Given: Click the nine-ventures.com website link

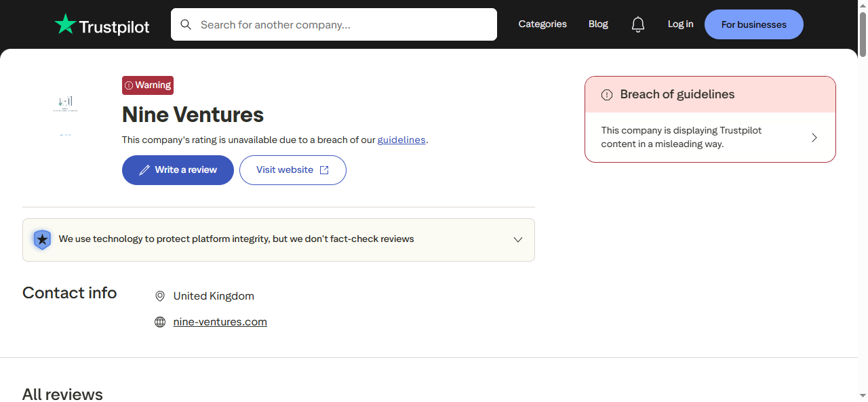Looking at the screenshot, I should coord(220,321).
